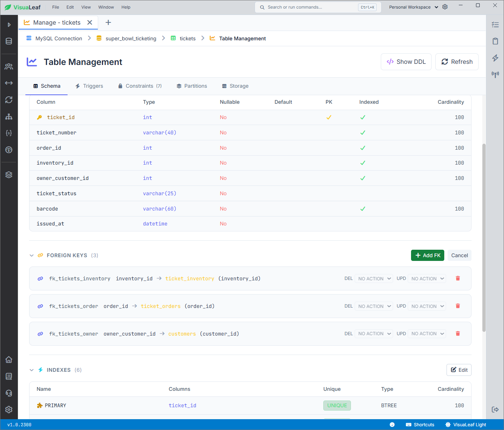Expand the left sidebar arrow icon
504x430 pixels.
(x=9, y=25)
